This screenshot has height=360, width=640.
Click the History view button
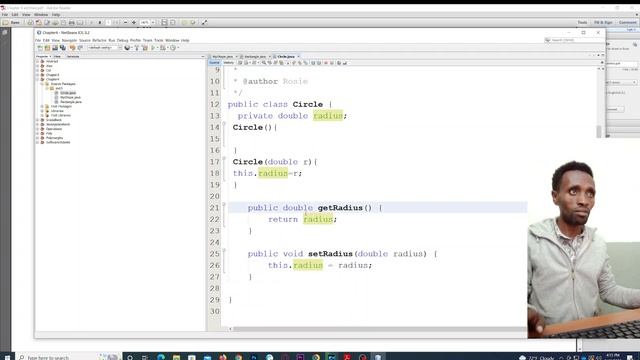point(229,63)
